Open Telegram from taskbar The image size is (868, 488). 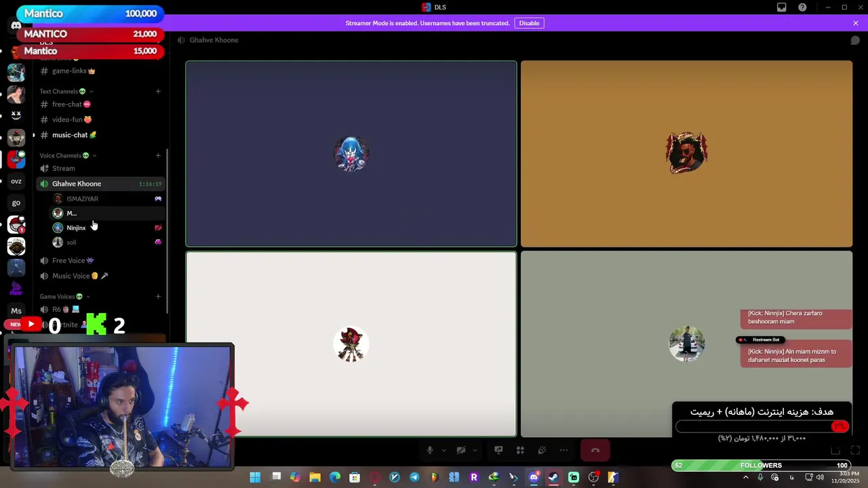point(414,477)
